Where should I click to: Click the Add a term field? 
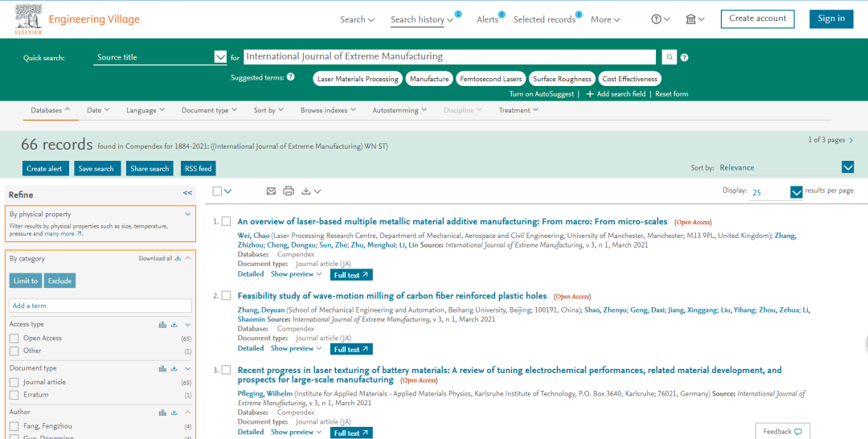click(100, 306)
